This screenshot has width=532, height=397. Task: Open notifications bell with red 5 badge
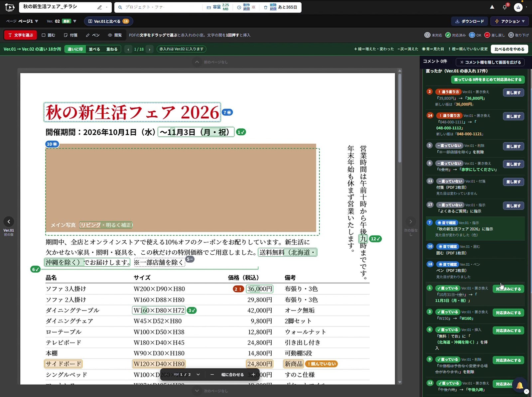coord(505,7)
